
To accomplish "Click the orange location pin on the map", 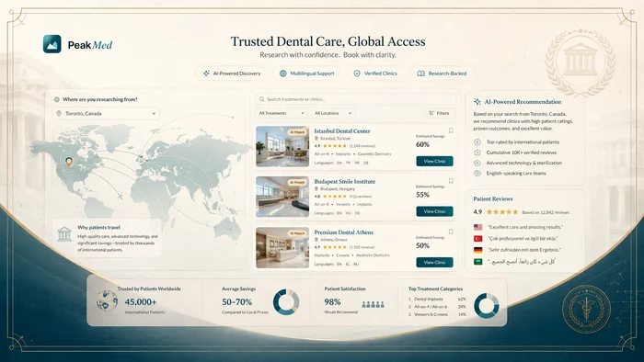I will [x=69, y=162].
